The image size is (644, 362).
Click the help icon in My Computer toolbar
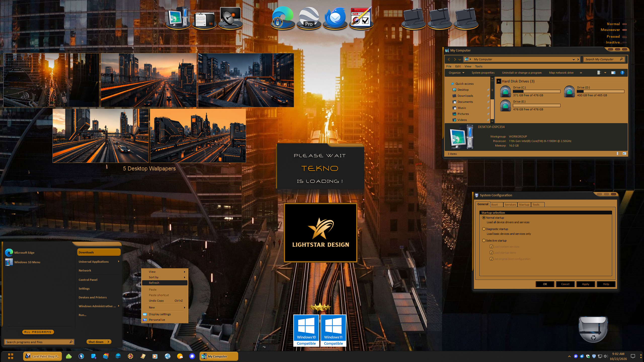(x=622, y=73)
